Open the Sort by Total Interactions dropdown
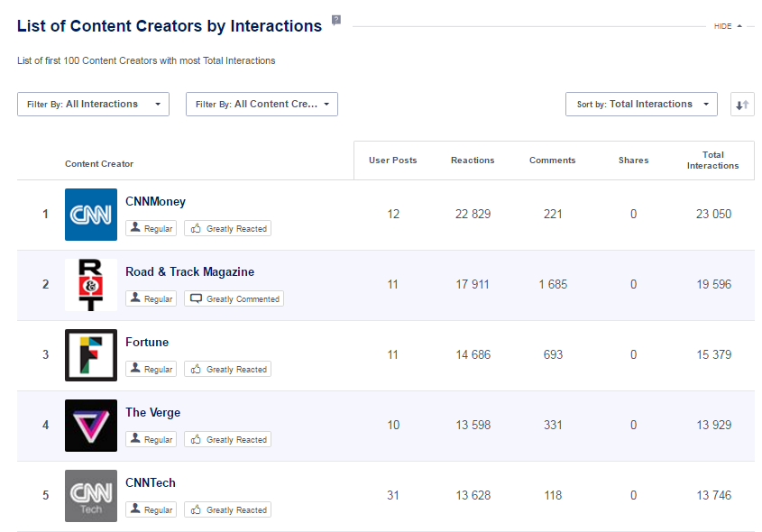 (641, 104)
